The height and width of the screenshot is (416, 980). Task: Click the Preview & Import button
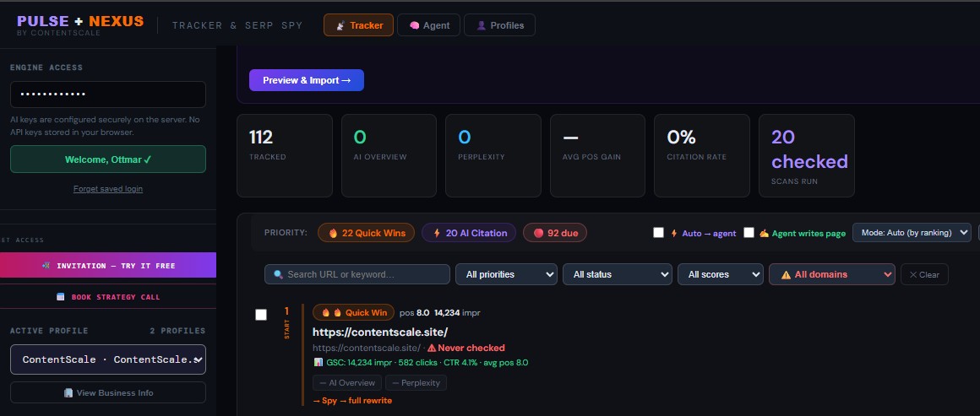(x=306, y=80)
